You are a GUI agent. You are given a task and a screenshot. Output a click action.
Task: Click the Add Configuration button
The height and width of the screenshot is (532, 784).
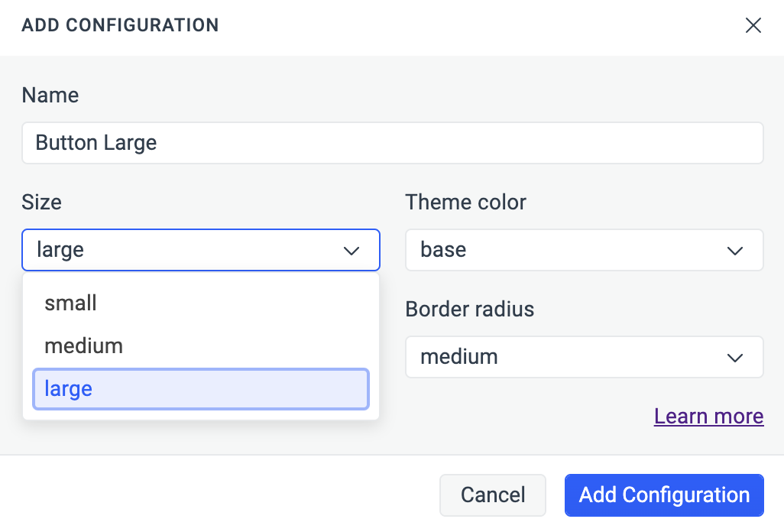(x=663, y=495)
